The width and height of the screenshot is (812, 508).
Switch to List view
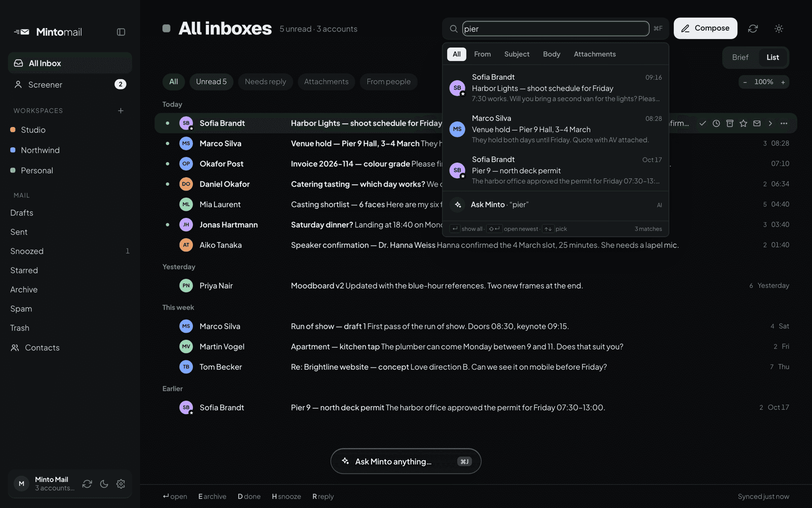click(772, 57)
